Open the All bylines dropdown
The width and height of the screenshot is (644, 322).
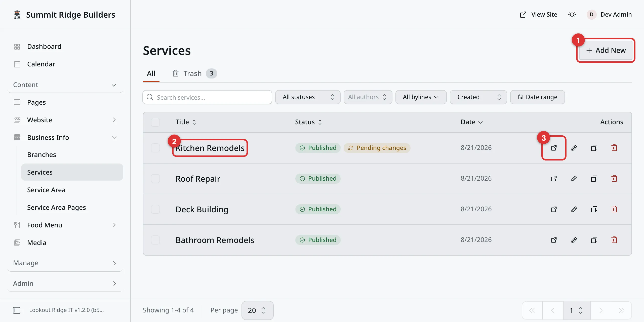[421, 97]
